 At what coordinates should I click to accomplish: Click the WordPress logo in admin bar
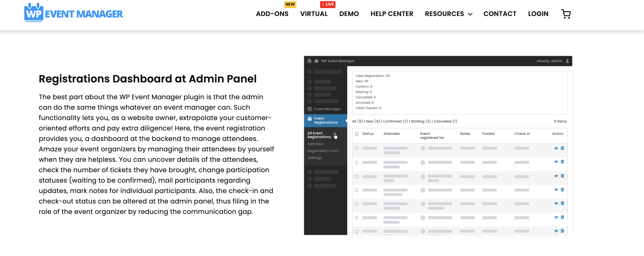coord(309,61)
